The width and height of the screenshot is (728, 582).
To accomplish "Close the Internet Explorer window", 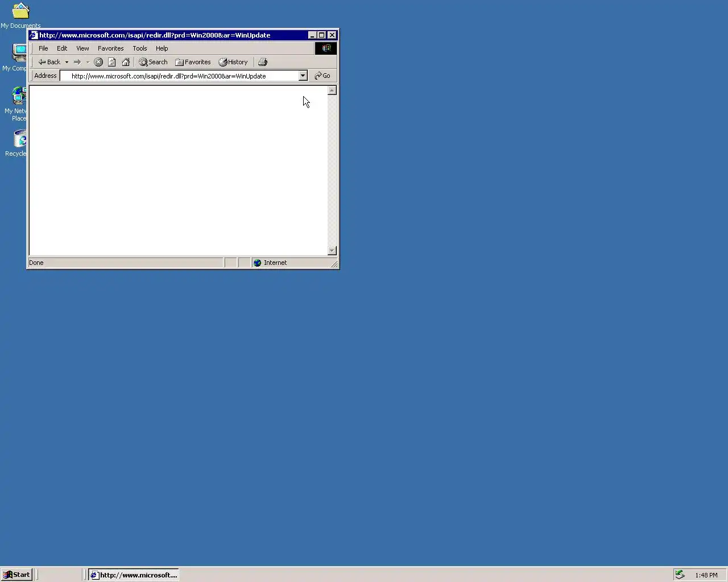I will pyautogui.click(x=332, y=35).
